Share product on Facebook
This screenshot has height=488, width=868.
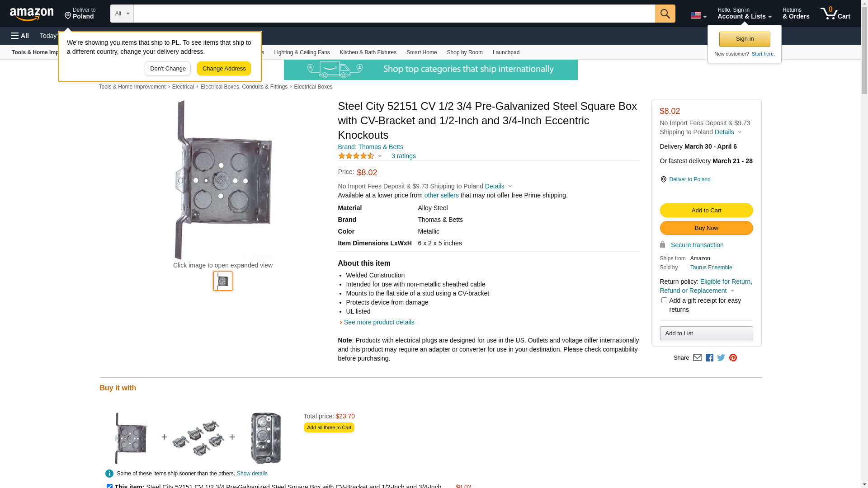pyautogui.click(x=709, y=358)
